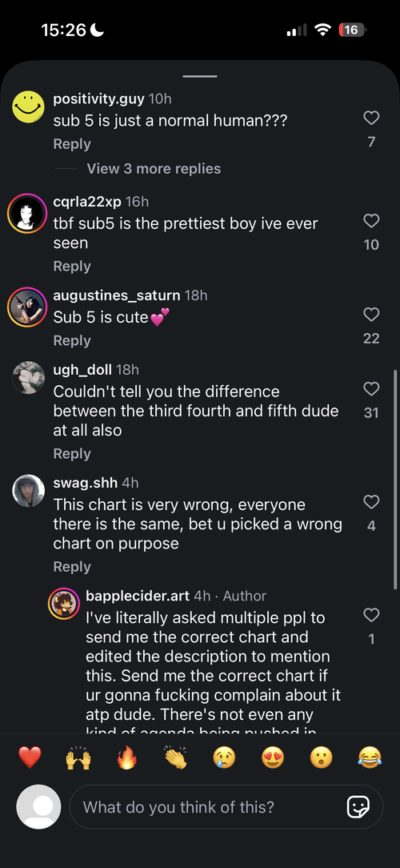React with the heart-eyes emoji
The width and height of the screenshot is (400, 868).
coord(272,757)
